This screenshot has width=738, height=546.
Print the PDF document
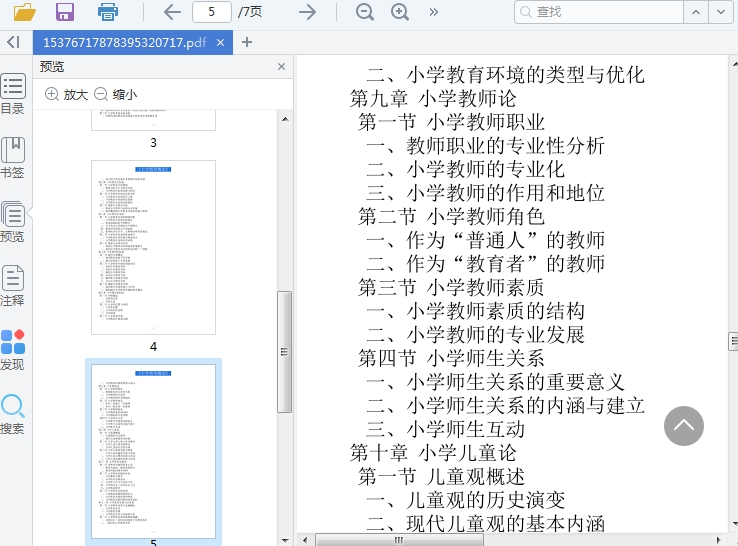[107, 12]
